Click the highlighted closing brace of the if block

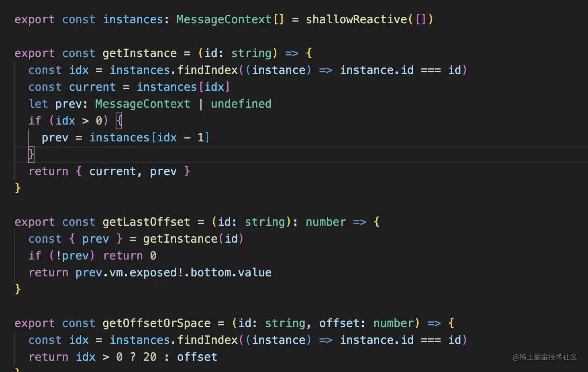tap(31, 154)
